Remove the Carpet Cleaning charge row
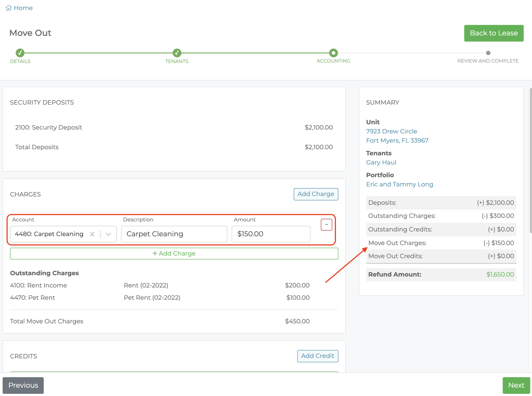Viewport: 532px width, 396px height. (x=326, y=225)
